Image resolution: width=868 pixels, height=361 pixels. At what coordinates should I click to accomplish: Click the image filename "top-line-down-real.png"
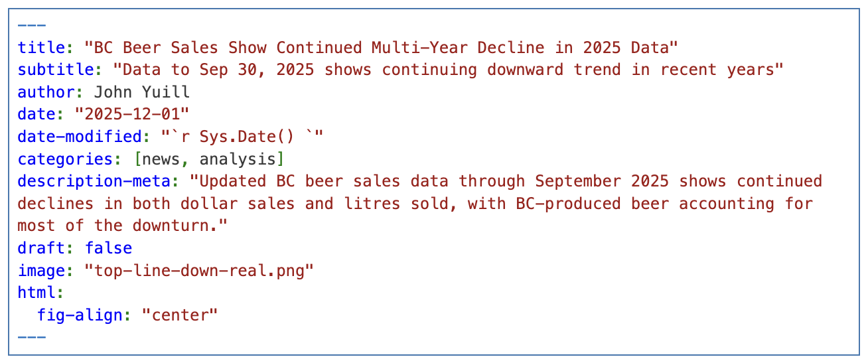[x=199, y=270]
